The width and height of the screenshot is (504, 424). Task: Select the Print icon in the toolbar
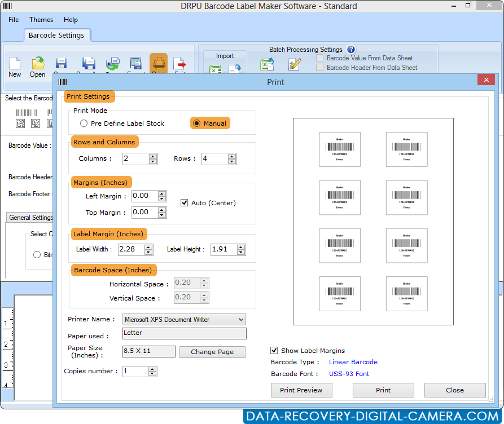click(x=159, y=64)
